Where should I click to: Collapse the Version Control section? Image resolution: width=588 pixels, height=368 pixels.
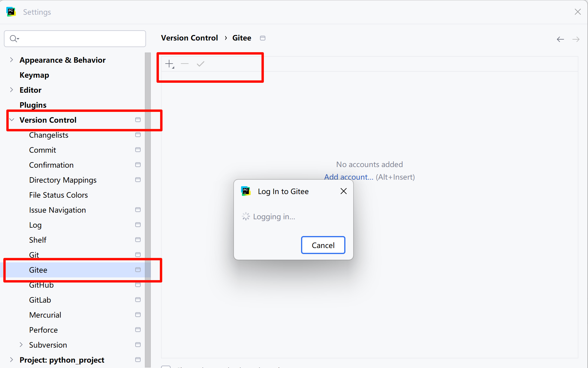click(12, 120)
